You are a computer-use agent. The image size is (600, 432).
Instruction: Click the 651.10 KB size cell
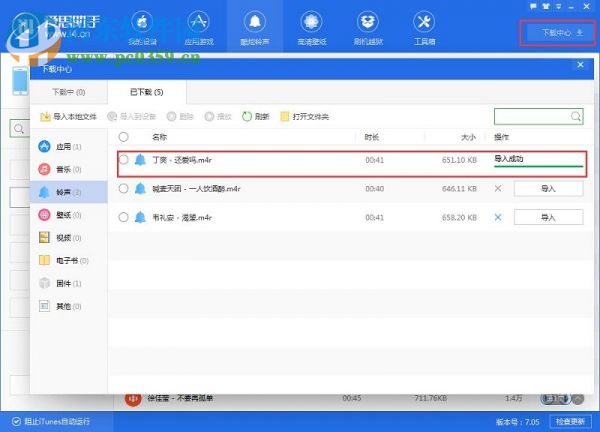pos(459,160)
